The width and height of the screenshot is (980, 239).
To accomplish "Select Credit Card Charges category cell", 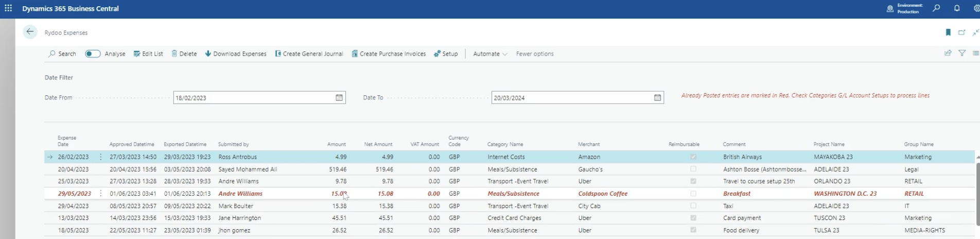I will coord(514,218).
